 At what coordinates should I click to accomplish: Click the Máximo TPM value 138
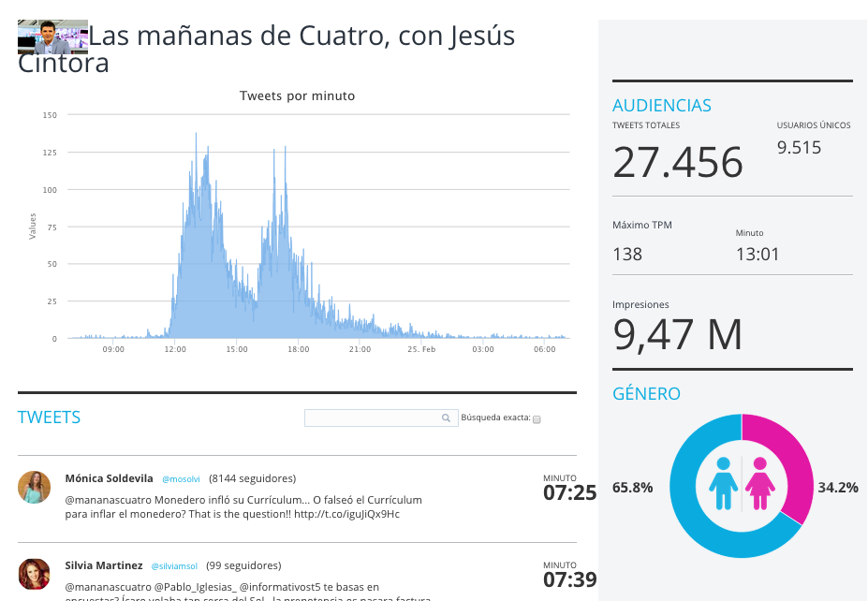[x=627, y=255]
